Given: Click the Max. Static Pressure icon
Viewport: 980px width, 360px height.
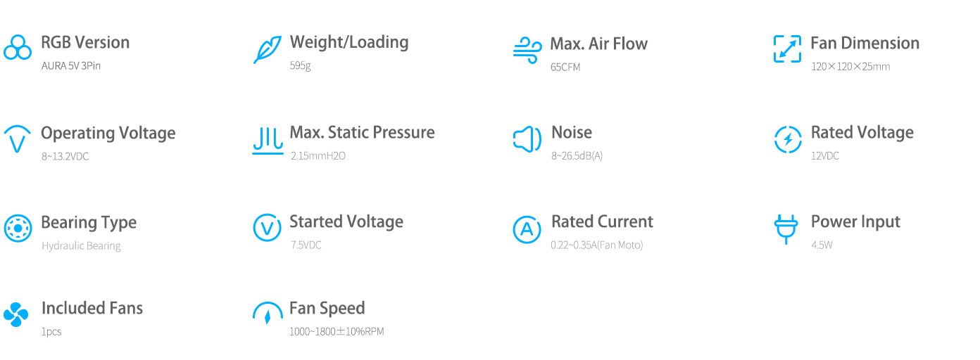Looking at the screenshot, I should [267, 139].
